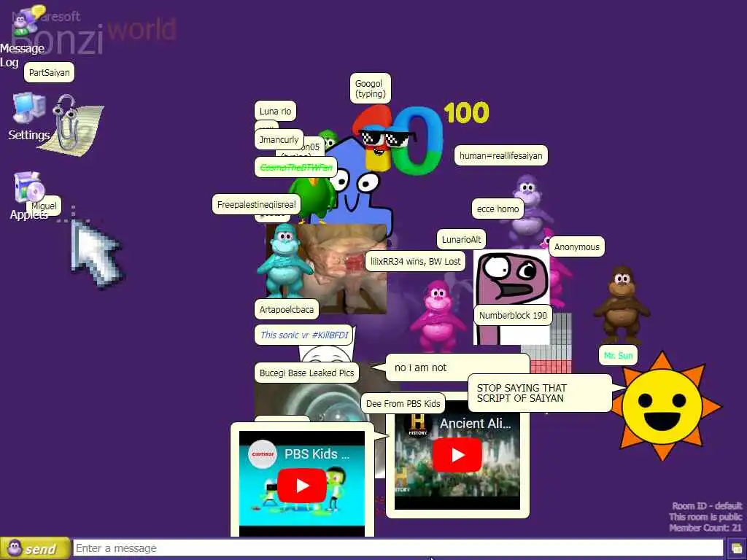Click the Numberblock 190 name tag
The height and width of the screenshot is (560, 747).
tap(513, 315)
